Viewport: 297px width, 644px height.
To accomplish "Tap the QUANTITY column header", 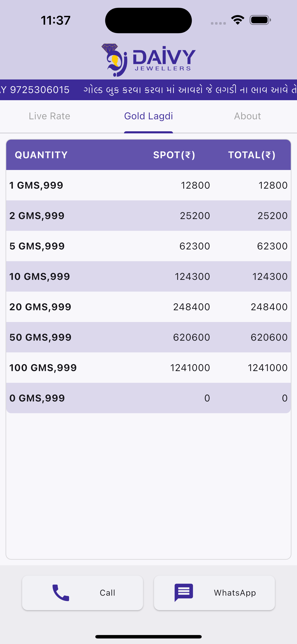I will 41,155.
